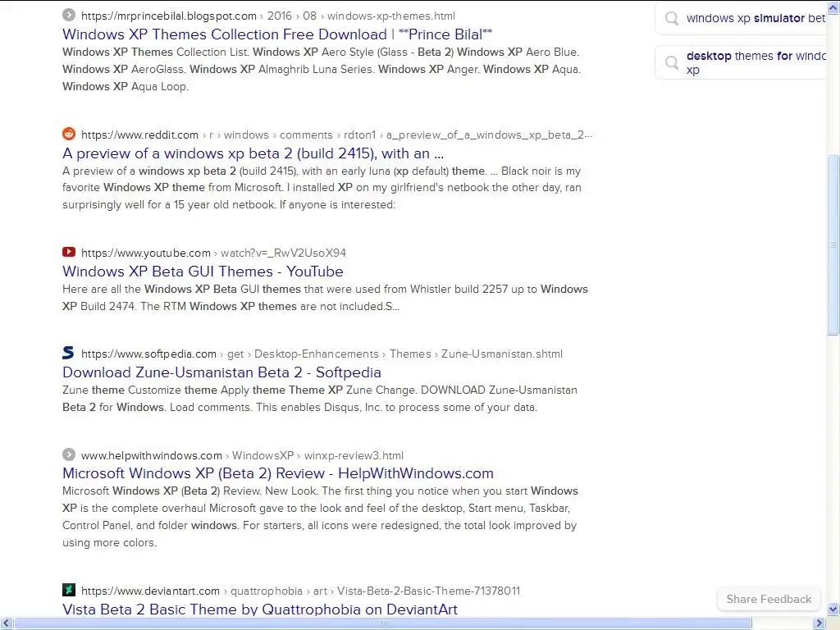Click 'Vista-Beta-2-Basic-Theme-71378011' breadcrumb text

(428, 591)
